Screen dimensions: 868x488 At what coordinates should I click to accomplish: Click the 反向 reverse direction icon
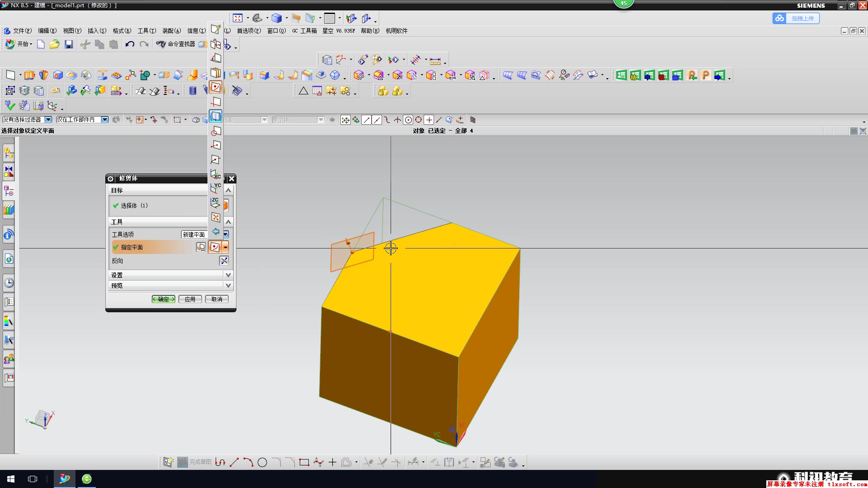224,261
